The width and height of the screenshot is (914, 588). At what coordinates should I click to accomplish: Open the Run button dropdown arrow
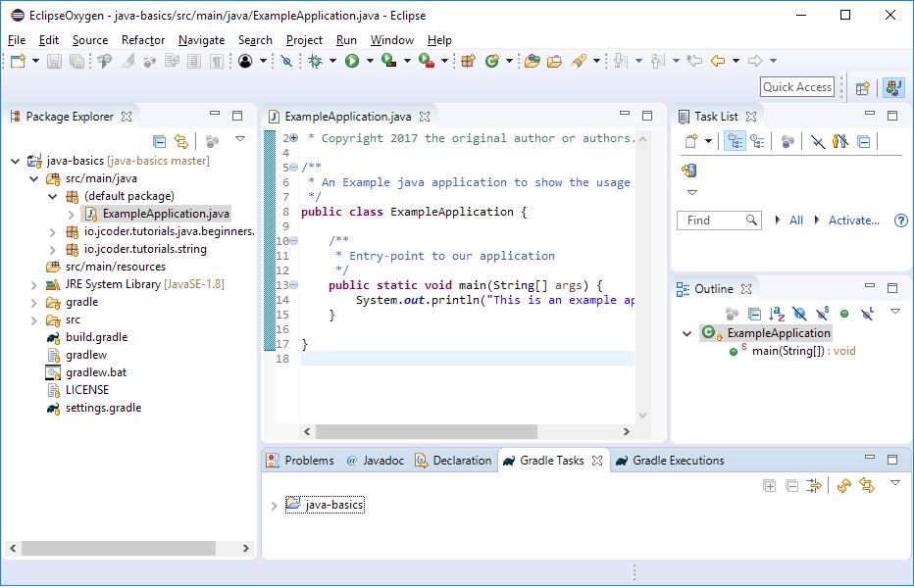370,61
